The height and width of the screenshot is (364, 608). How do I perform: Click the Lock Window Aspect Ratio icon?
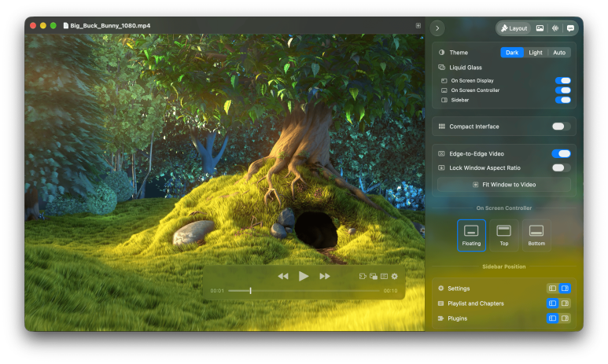click(x=441, y=168)
